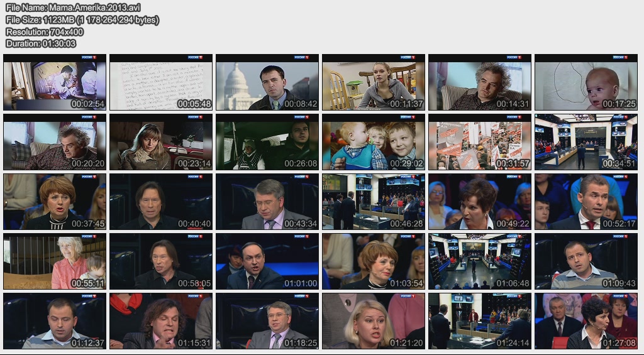
Task: Select the thumbnail timestamped 00:43:34
Action: point(267,202)
